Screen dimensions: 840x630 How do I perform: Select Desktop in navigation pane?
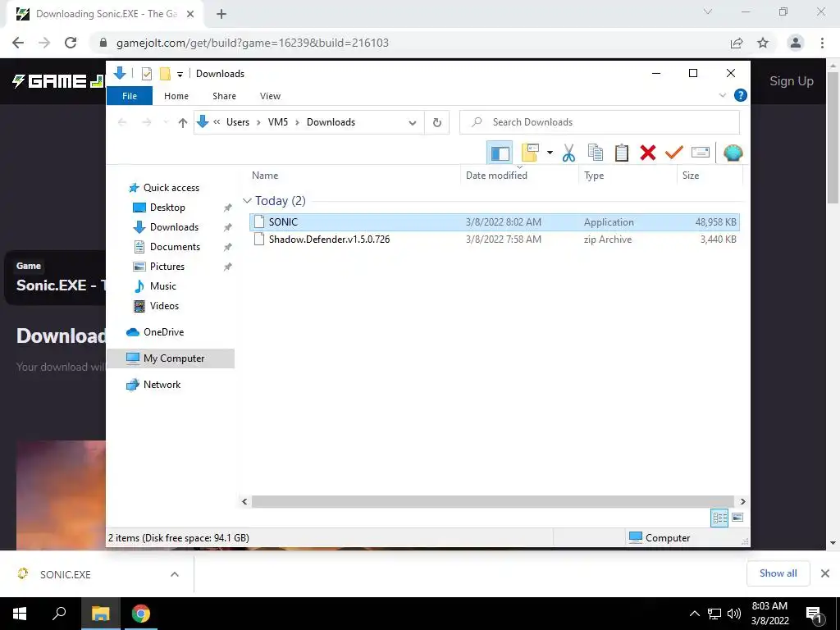167,208
